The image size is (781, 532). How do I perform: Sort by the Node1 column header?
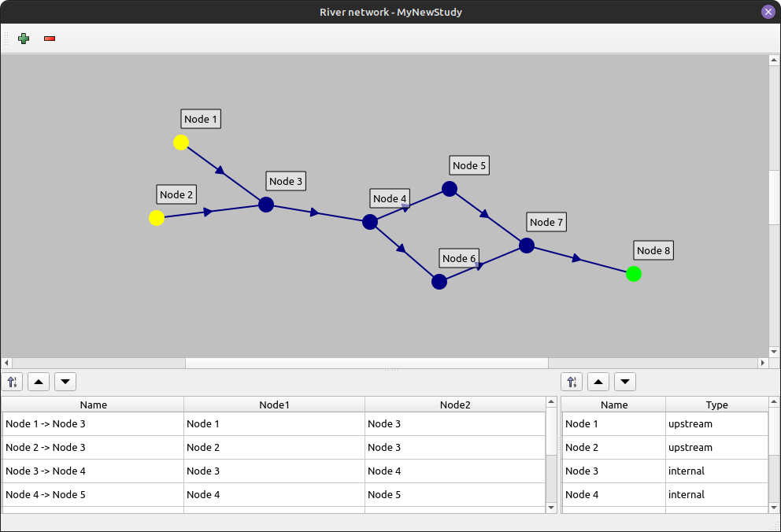pyautogui.click(x=274, y=405)
